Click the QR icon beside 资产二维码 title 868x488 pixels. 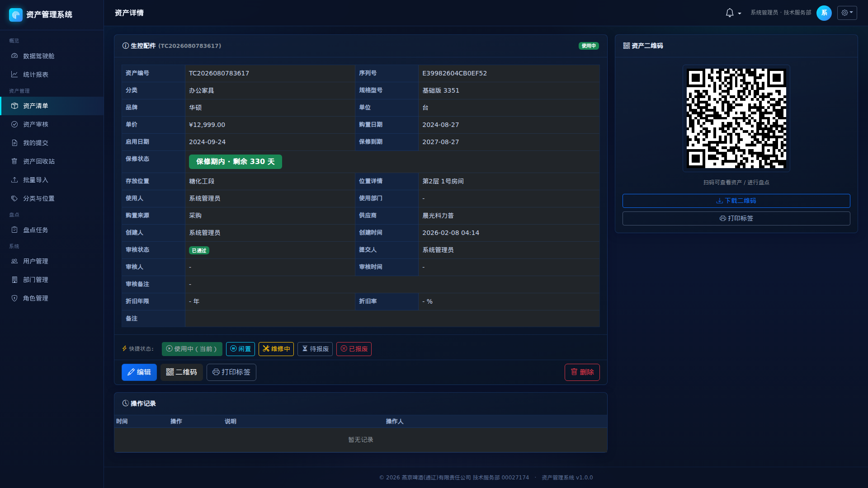pos(627,46)
